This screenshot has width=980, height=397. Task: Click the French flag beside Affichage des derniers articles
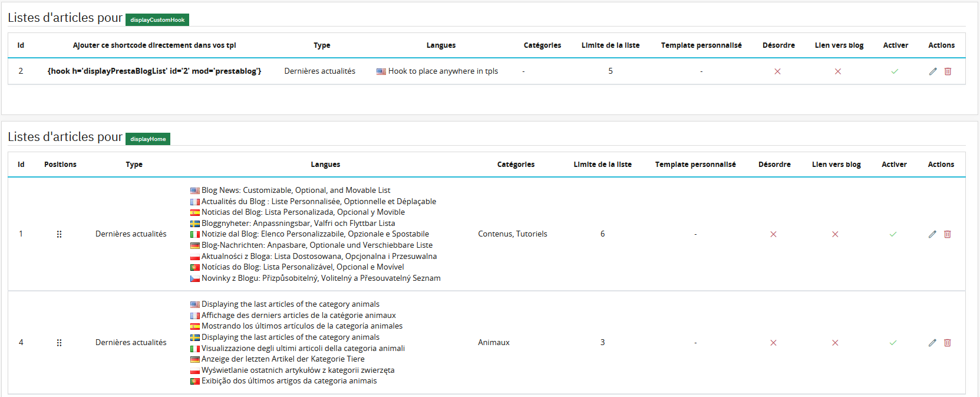195,316
